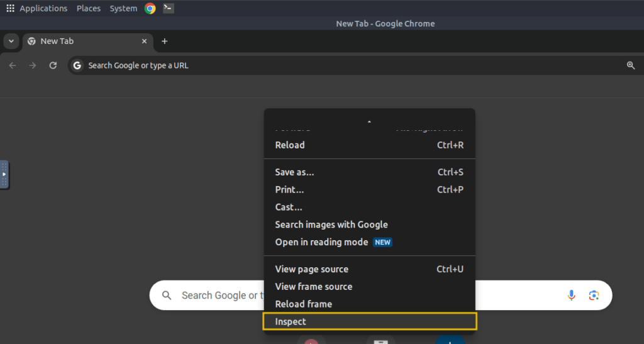Image resolution: width=644 pixels, height=344 pixels.
Task: Click the context menu scroll-up arrow
Action: coord(369,122)
